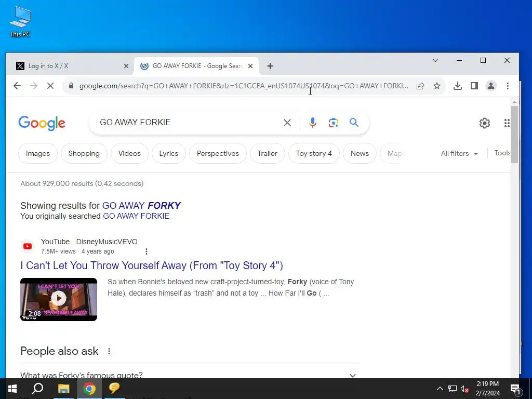This screenshot has height=399, width=532.
Task: Open a new Chrome tab
Action: (270, 66)
